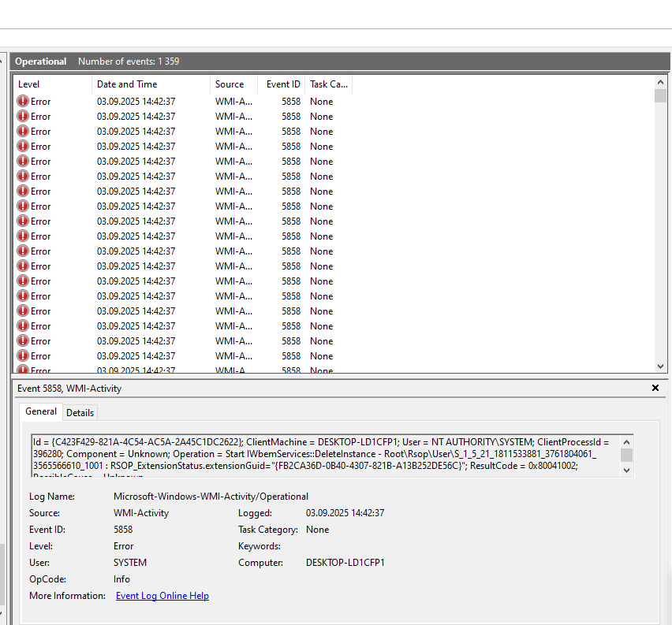672x625 pixels.
Task: Select the General tab
Action: (x=41, y=412)
